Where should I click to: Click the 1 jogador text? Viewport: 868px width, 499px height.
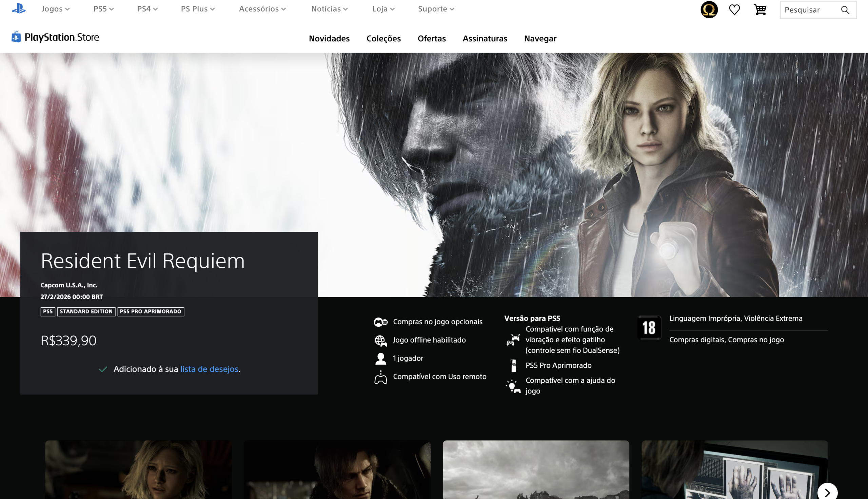point(408,359)
